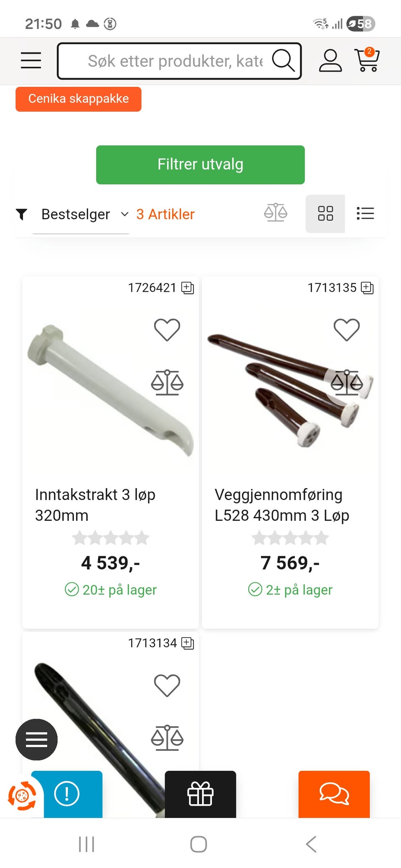The height and width of the screenshot is (868, 401).
Task: Switch to list view layout
Action: click(x=365, y=213)
